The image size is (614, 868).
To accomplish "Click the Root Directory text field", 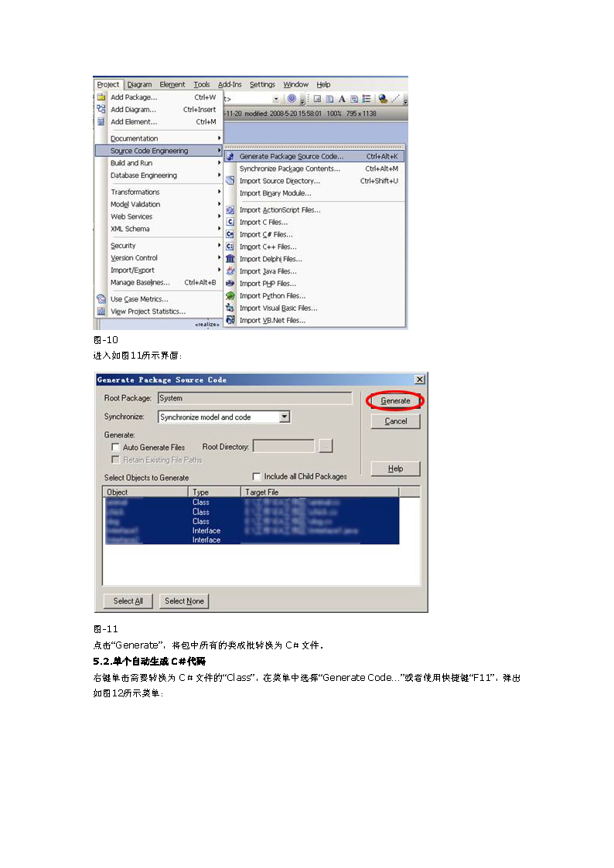I will (284, 446).
